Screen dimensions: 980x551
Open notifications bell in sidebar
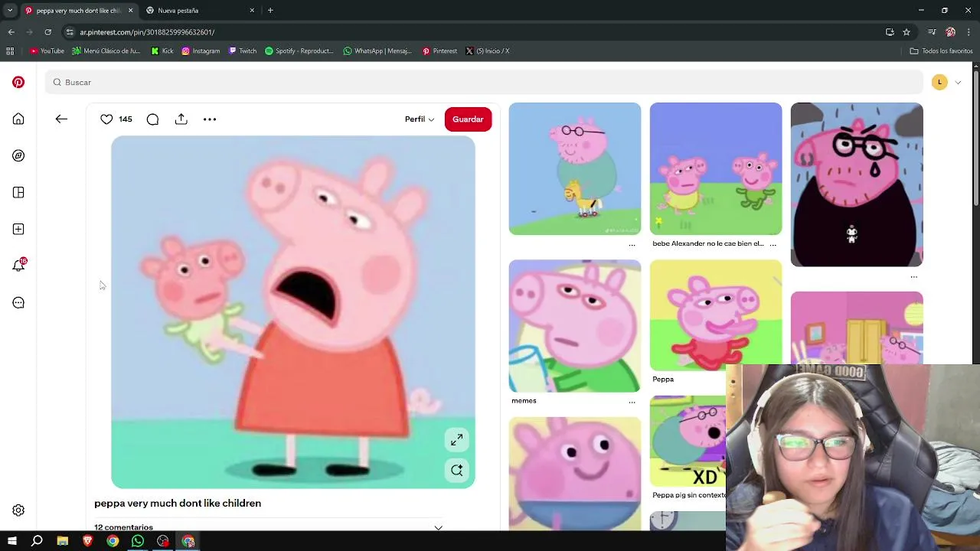(18, 266)
